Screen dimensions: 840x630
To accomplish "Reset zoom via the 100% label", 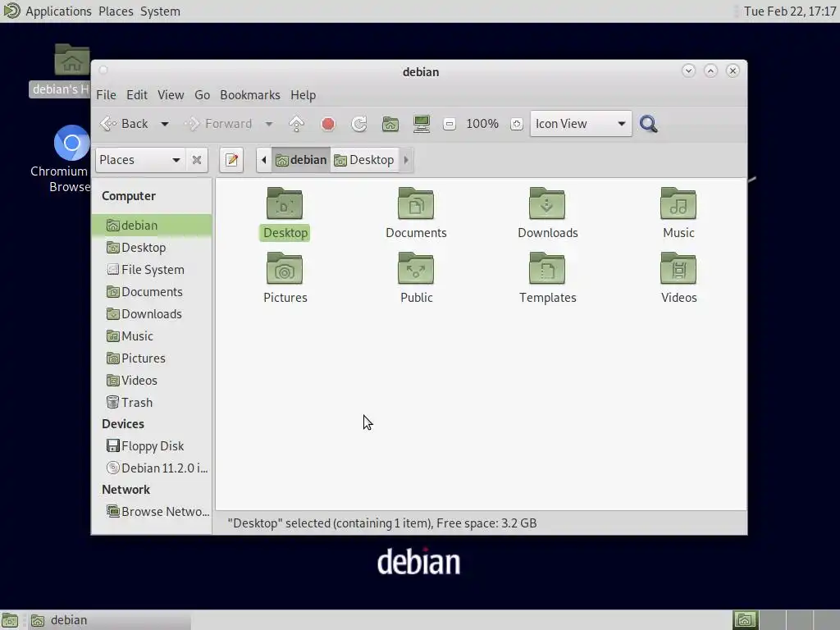I will tap(482, 124).
